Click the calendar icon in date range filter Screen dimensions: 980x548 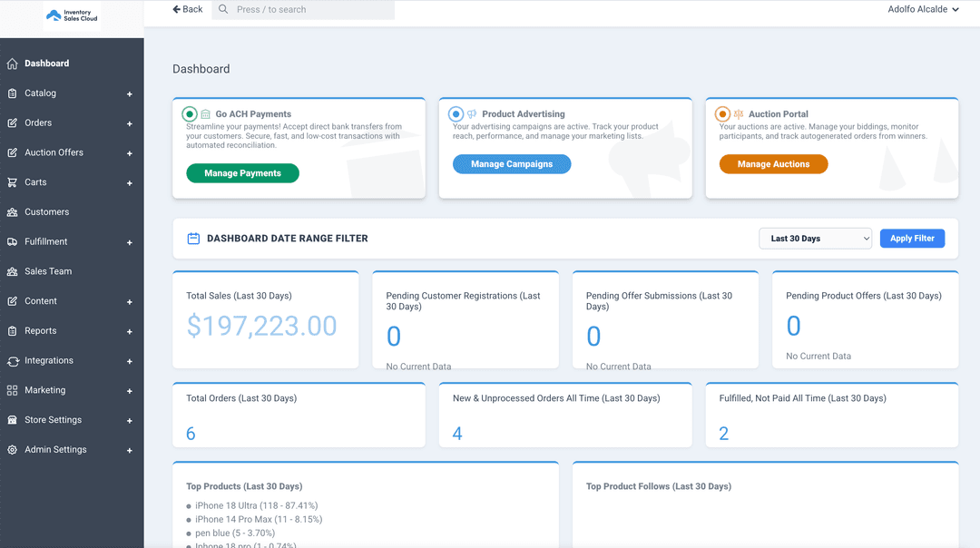194,238
